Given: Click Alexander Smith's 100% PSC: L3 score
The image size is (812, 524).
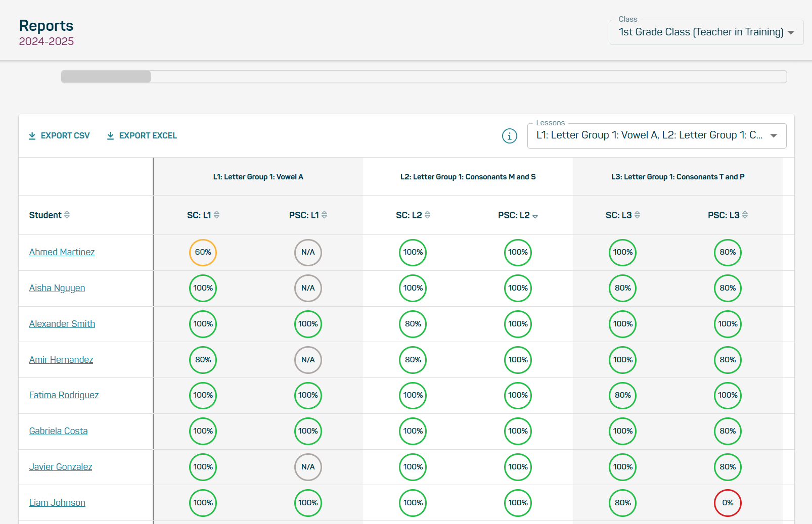Looking at the screenshot, I should click(x=728, y=324).
